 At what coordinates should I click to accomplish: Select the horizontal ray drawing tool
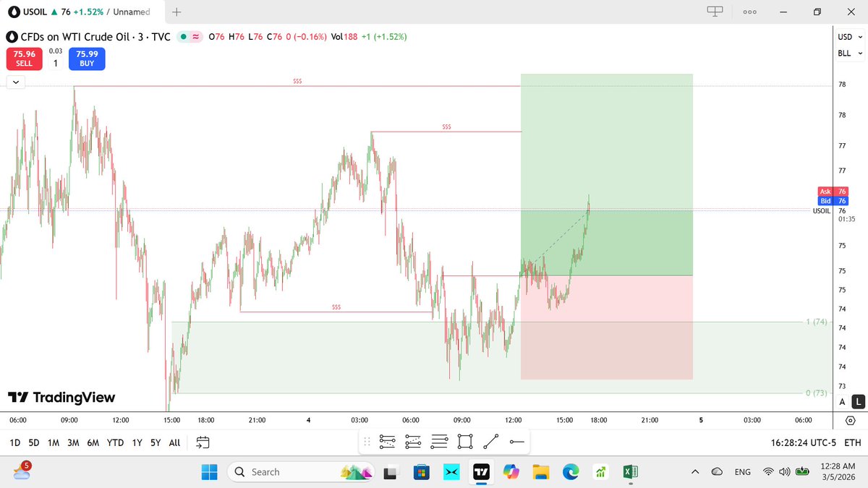pos(516,441)
